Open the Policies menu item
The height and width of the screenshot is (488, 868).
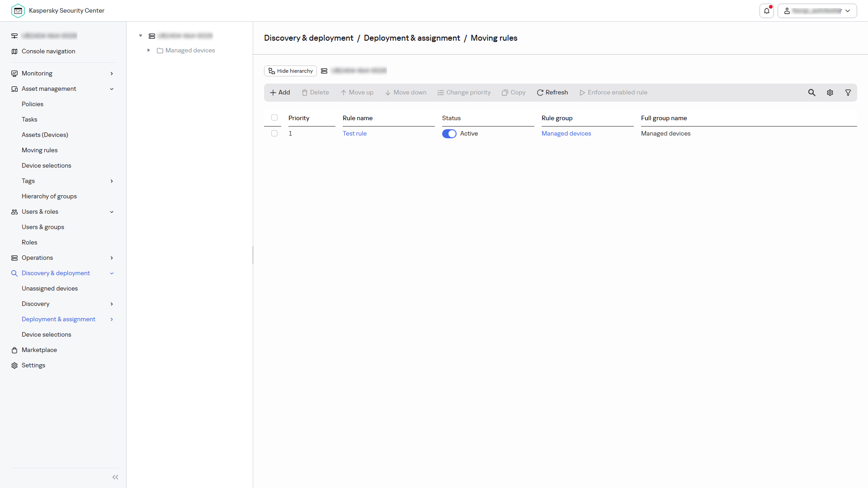[33, 104]
